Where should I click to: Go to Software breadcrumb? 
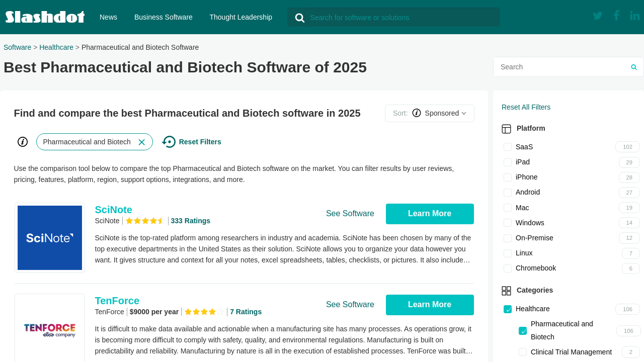point(17,47)
